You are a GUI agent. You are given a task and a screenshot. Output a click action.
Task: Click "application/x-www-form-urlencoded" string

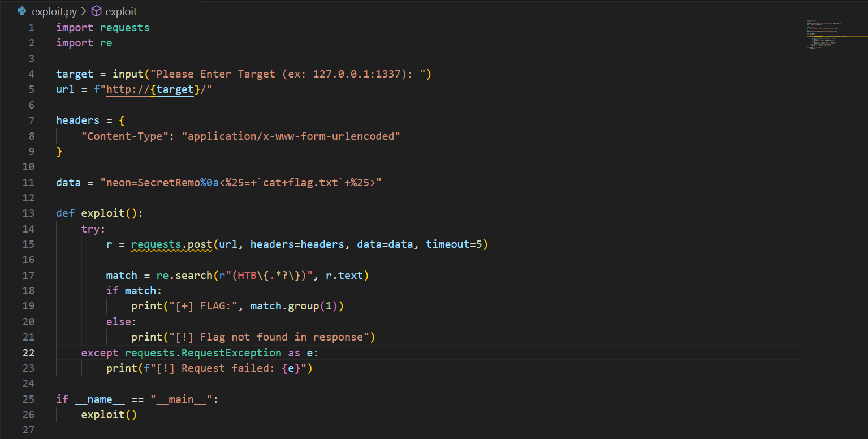click(291, 136)
